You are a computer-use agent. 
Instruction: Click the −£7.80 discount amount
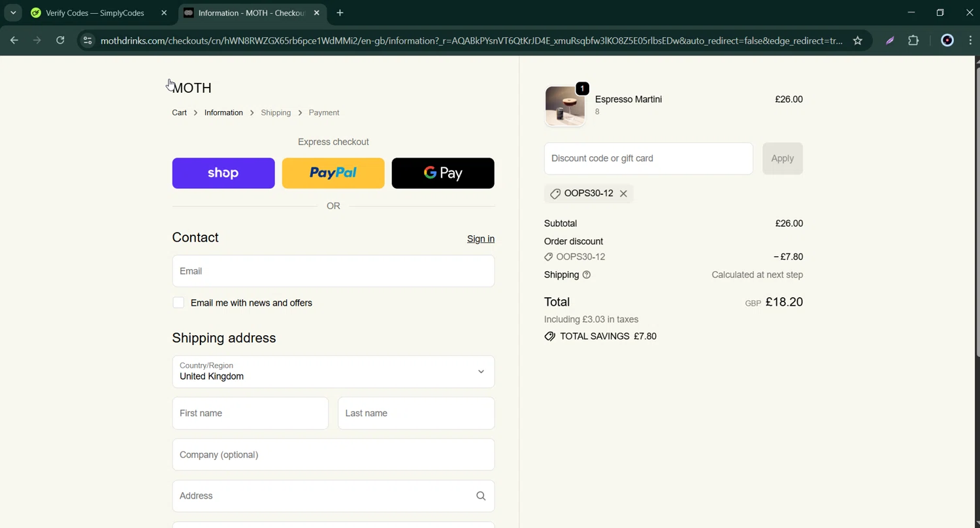(x=789, y=257)
